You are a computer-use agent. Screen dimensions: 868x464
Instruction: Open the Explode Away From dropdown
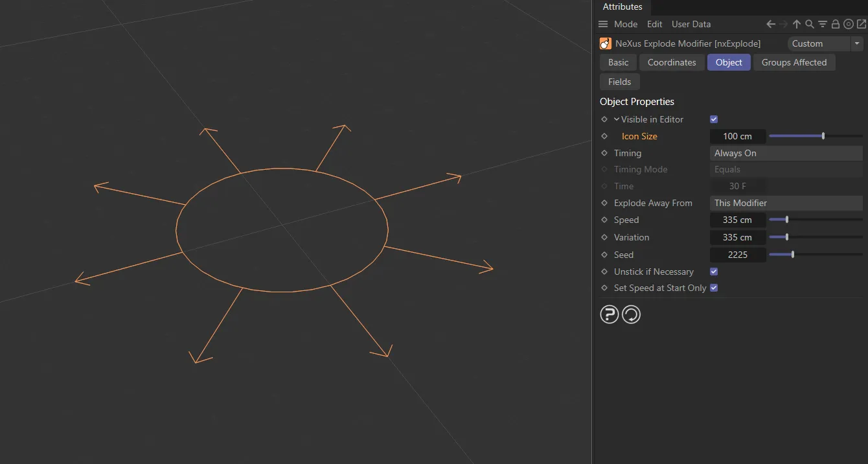click(x=786, y=203)
